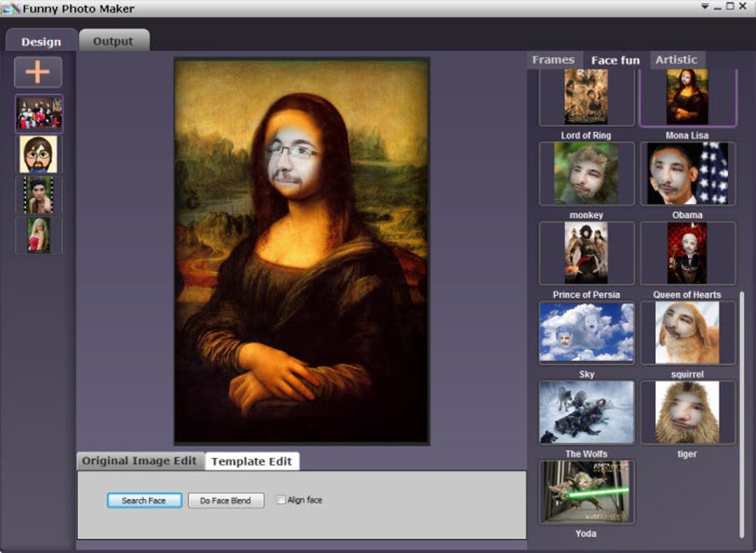Choose the Queen of Hearts template

click(688, 253)
